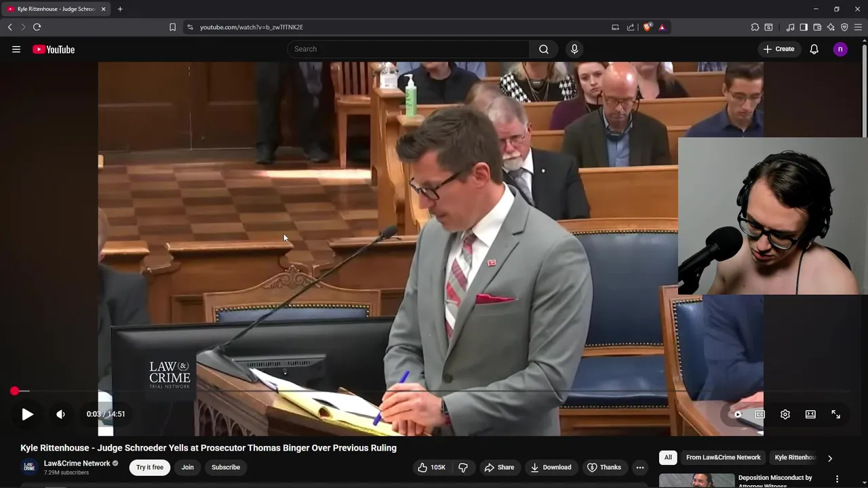Click the Try it free button
The image size is (868, 488).
(x=150, y=467)
